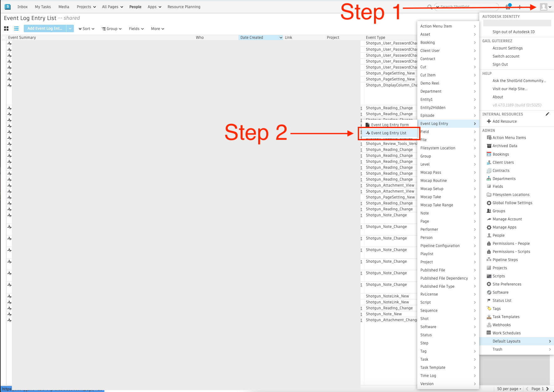This screenshot has height=392, width=554.
Task: Click the Status List flag icon
Action: click(489, 300)
